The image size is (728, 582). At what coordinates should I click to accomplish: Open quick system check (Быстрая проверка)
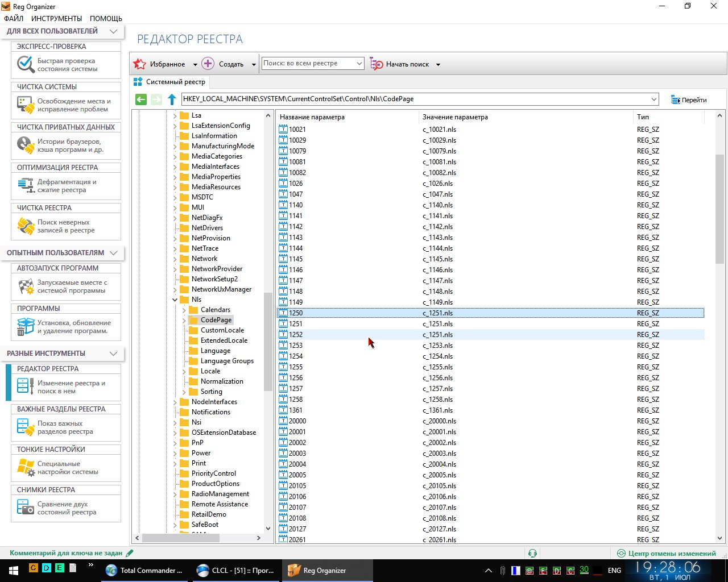click(66, 65)
